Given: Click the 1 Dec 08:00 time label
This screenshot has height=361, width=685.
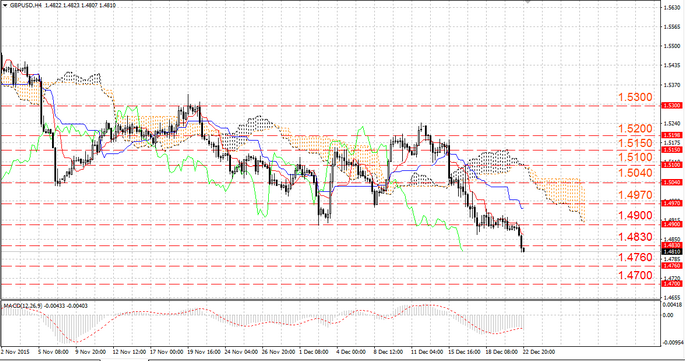Looking at the screenshot, I should point(315,352).
